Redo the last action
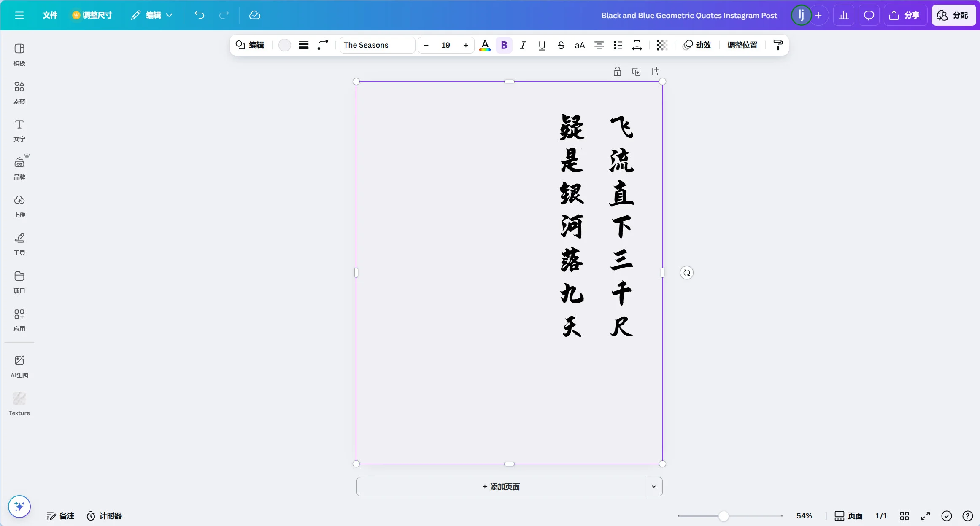Image resolution: width=980 pixels, height=526 pixels. (224, 15)
